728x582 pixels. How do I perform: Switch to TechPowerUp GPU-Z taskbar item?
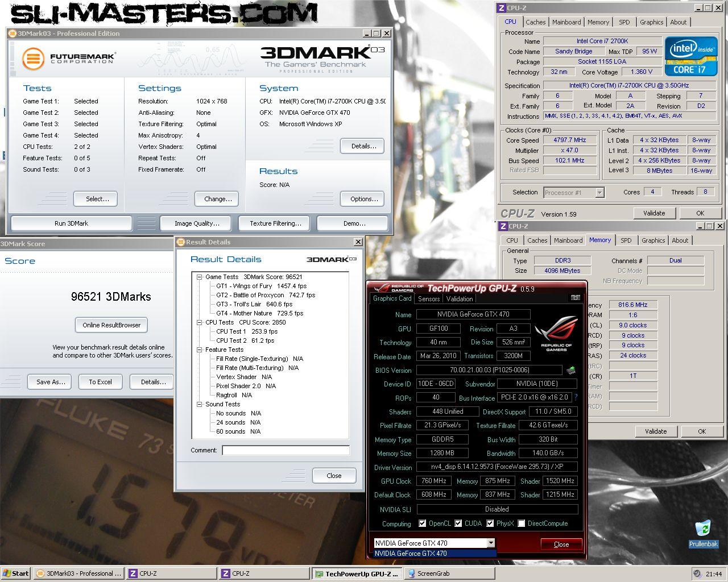tap(357, 573)
